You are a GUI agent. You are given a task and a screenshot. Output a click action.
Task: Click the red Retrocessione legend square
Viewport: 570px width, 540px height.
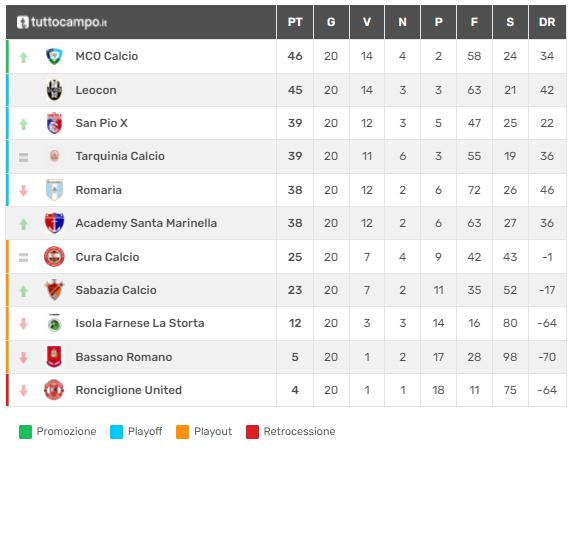[x=252, y=432]
